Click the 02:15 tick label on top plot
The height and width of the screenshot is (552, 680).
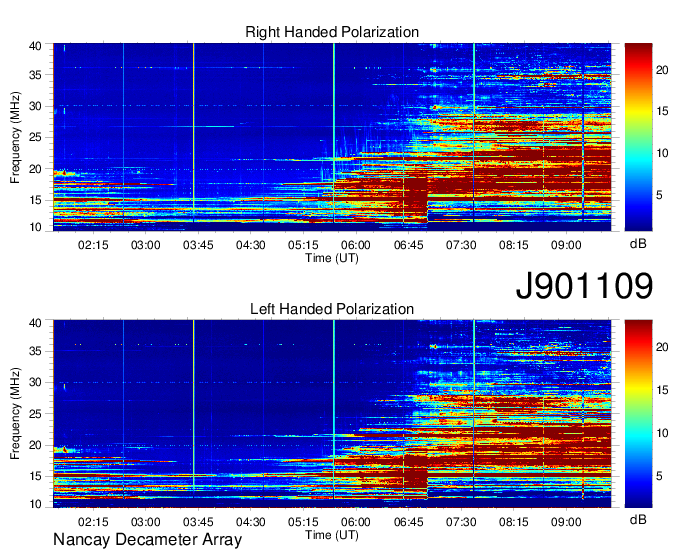coord(93,245)
